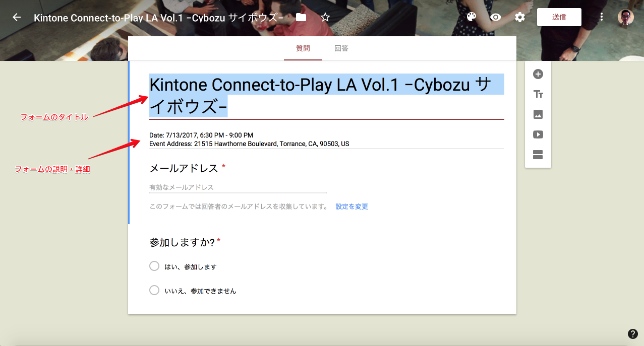Add a section from side toolbar
The width and height of the screenshot is (644, 346).
(x=538, y=155)
